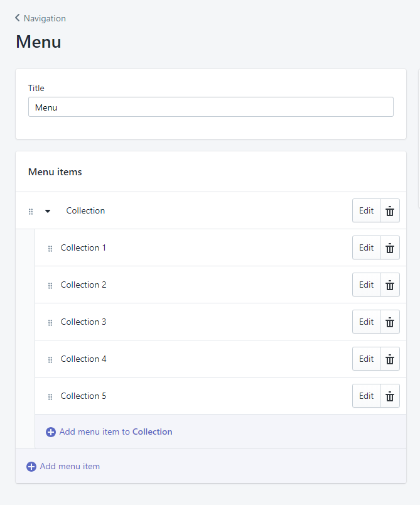Add a new top-level menu item

tap(63, 467)
